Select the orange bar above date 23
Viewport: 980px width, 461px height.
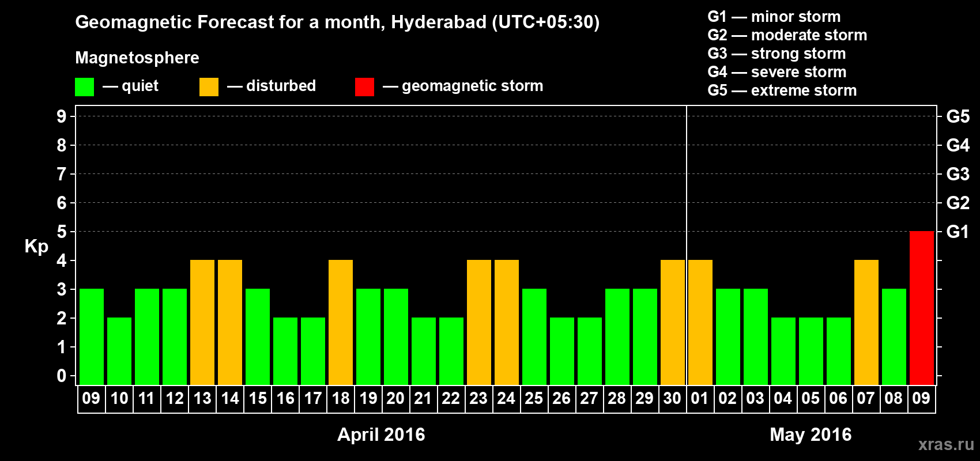tap(479, 322)
